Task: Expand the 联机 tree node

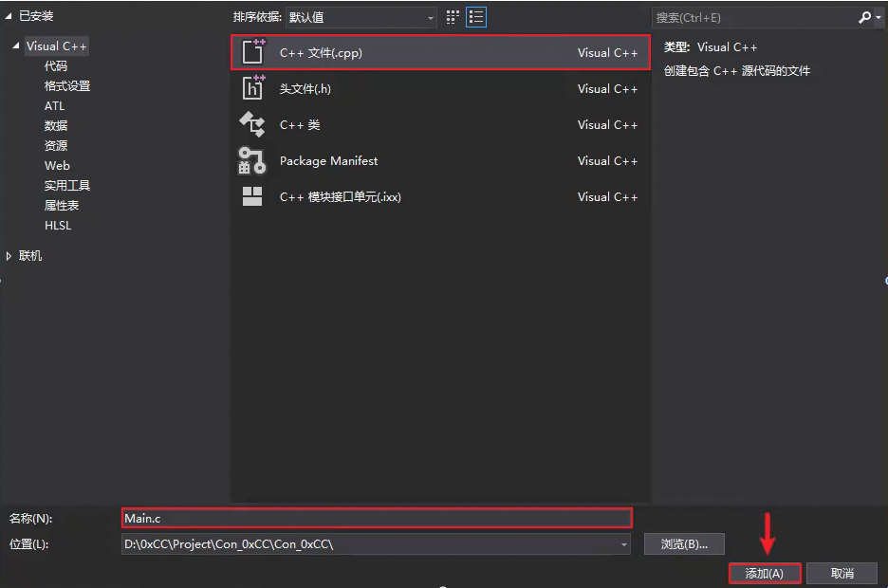Action: click(9, 256)
